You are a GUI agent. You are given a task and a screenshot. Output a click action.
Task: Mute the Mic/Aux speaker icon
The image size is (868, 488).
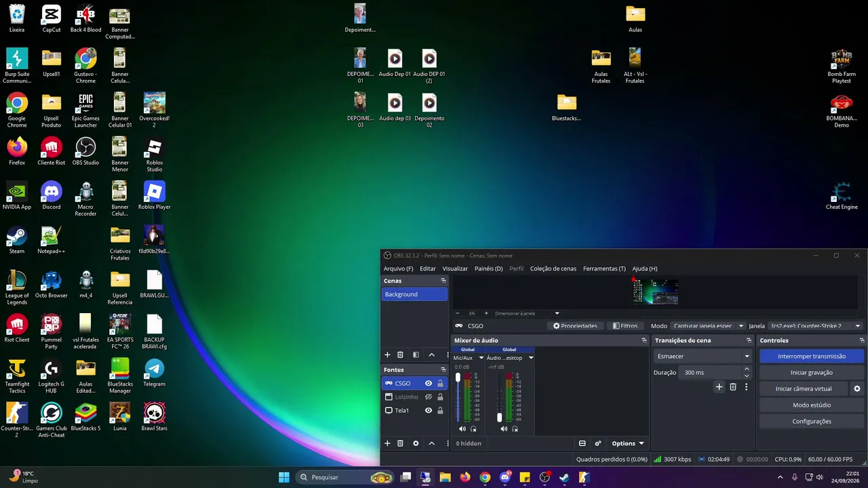462,428
